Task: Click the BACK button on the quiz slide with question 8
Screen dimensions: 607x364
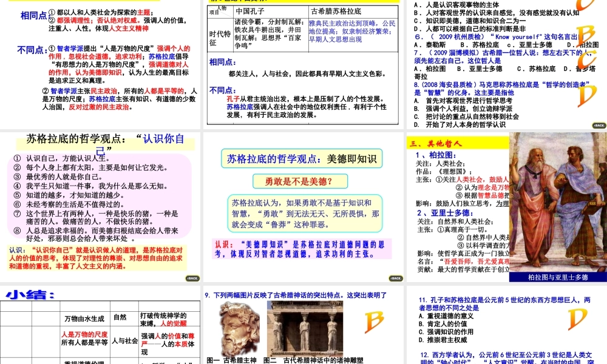Action: (x=599, y=126)
